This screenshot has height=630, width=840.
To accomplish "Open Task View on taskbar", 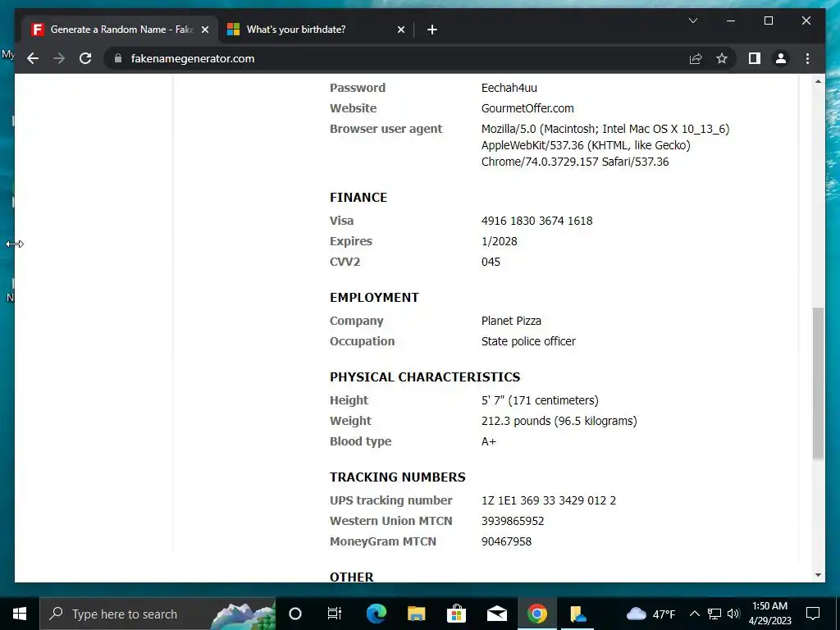I will point(335,614).
